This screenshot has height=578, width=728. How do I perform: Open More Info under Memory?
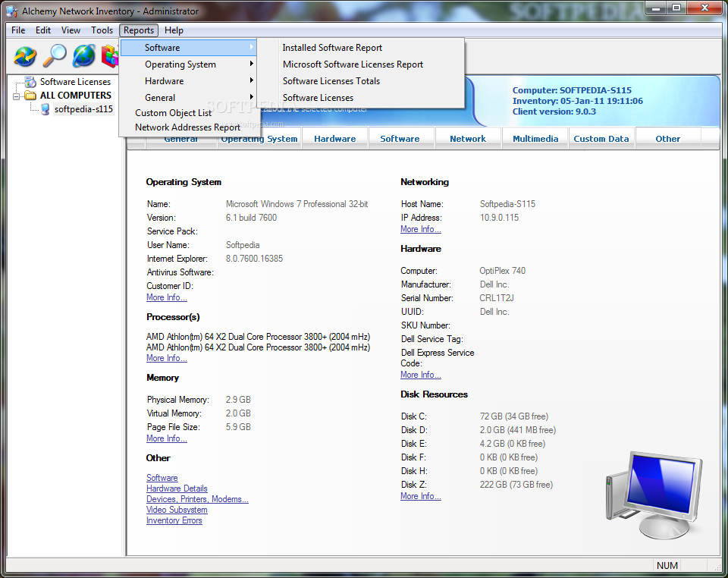pyautogui.click(x=167, y=438)
